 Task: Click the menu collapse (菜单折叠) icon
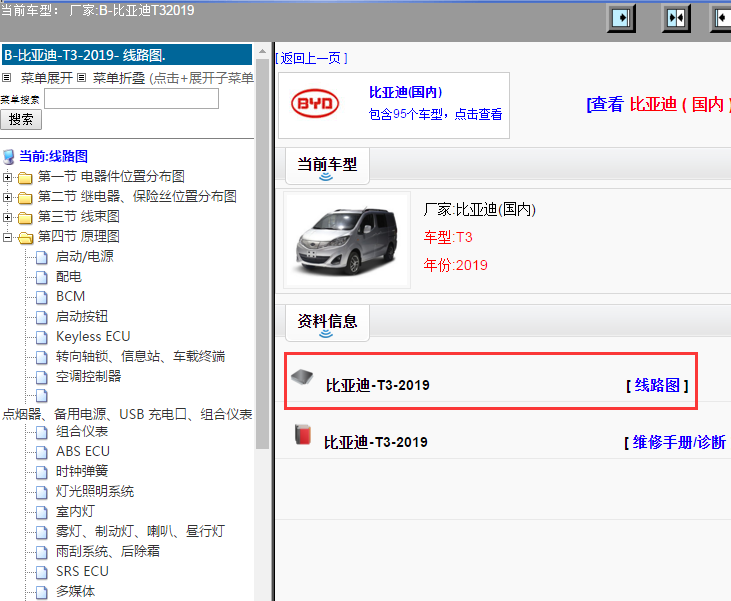tap(82, 78)
